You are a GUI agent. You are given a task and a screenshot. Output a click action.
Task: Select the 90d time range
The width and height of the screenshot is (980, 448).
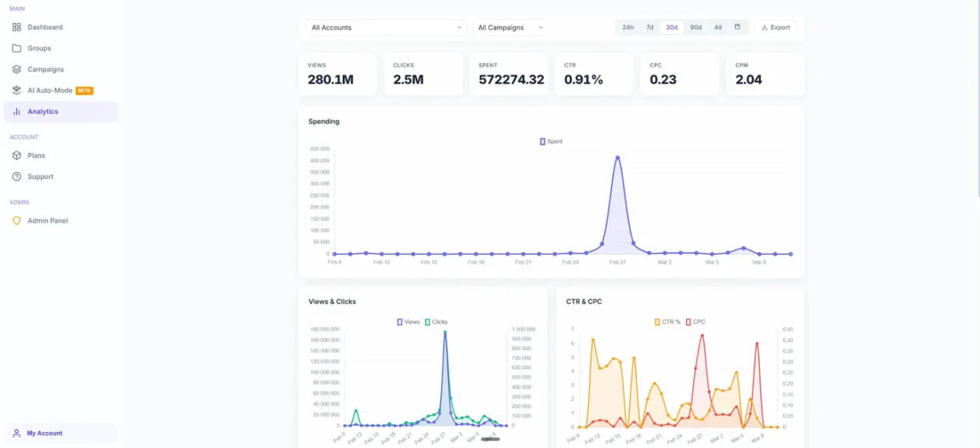[696, 28]
